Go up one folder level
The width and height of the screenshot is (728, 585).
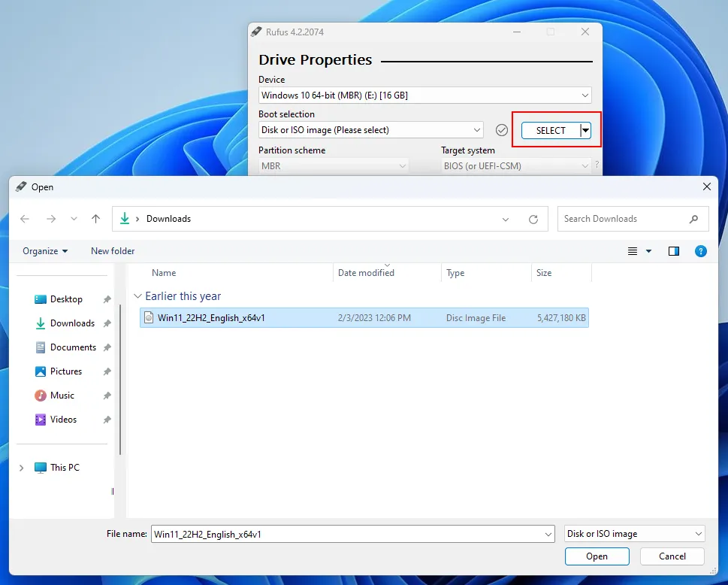pos(95,219)
